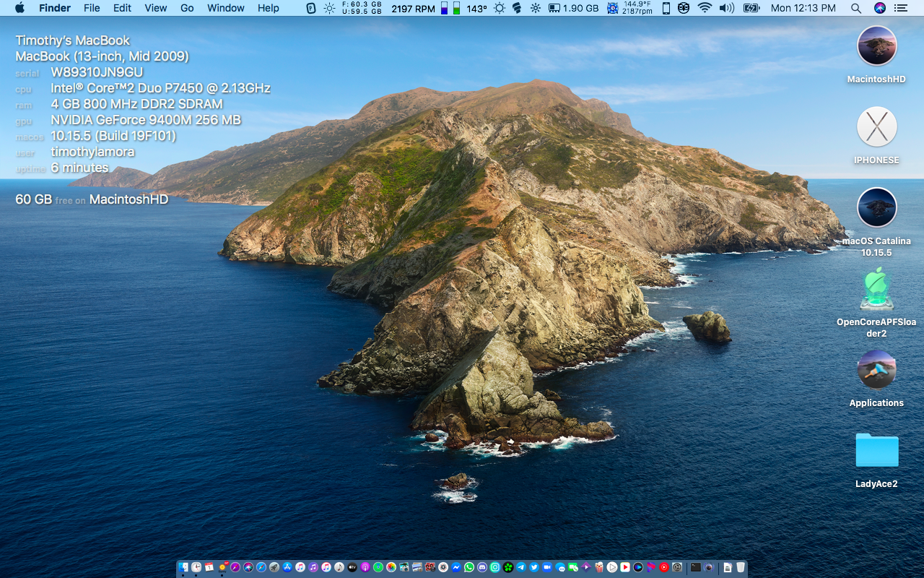Open the Go menu

point(187,8)
